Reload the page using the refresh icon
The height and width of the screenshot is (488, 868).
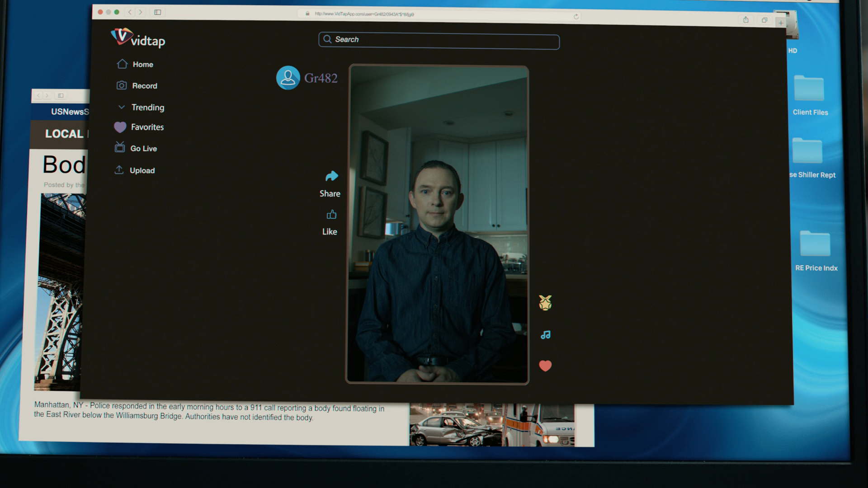point(576,17)
